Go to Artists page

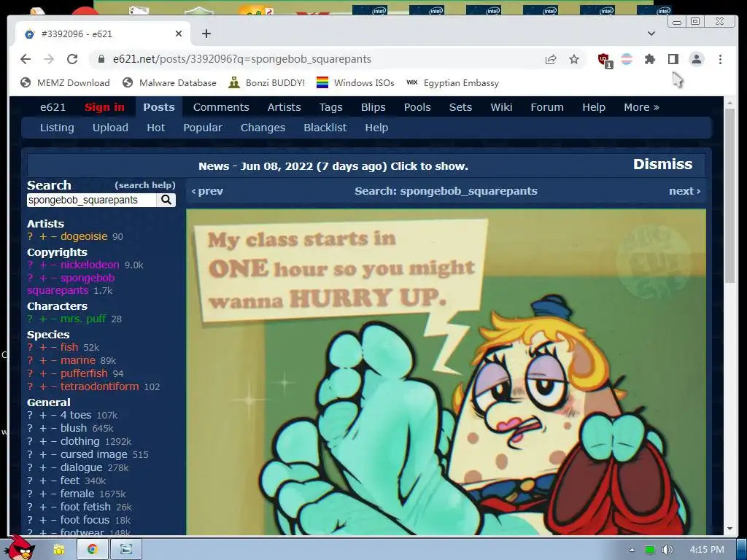[284, 107]
